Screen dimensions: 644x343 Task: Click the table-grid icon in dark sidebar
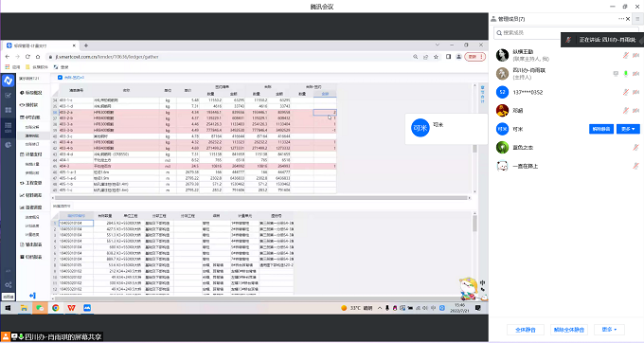point(8,127)
